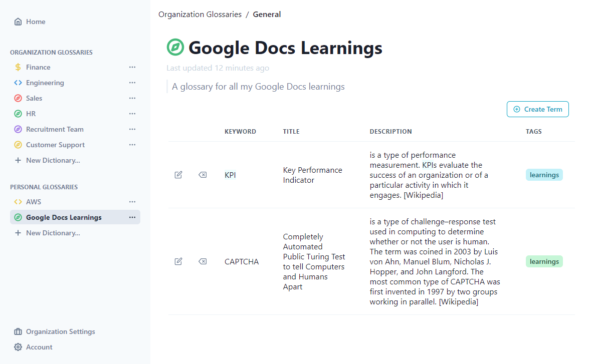Click the DESCRIPTION column header
The height and width of the screenshot is (364, 593).
click(x=390, y=131)
